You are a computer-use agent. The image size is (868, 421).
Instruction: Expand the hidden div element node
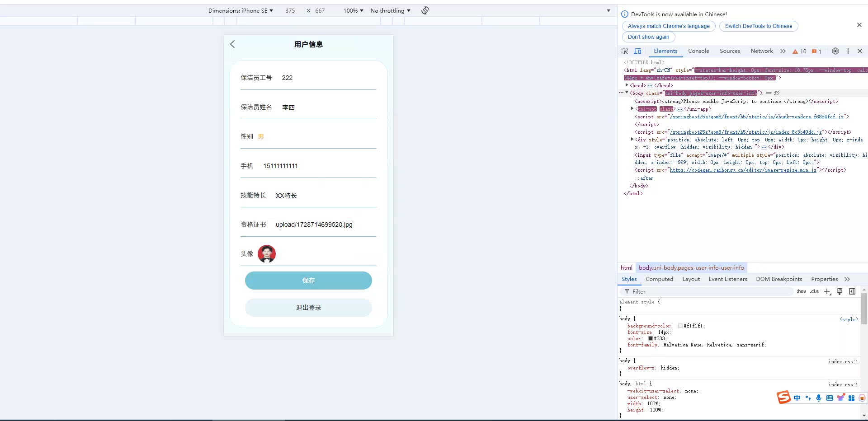click(632, 139)
